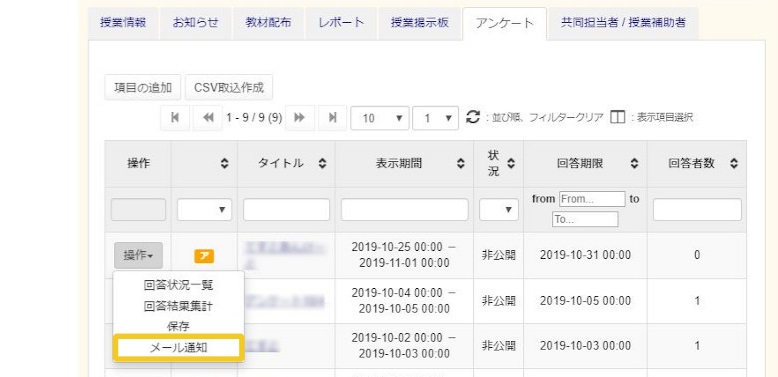Sort by タイトル column arrows
778x377 pixels.
coord(323,164)
